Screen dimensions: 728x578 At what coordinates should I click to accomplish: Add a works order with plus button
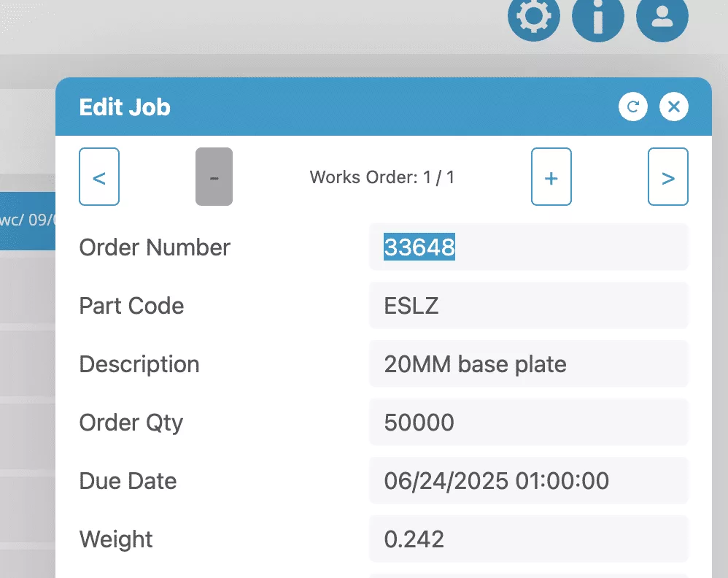(551, 177)
